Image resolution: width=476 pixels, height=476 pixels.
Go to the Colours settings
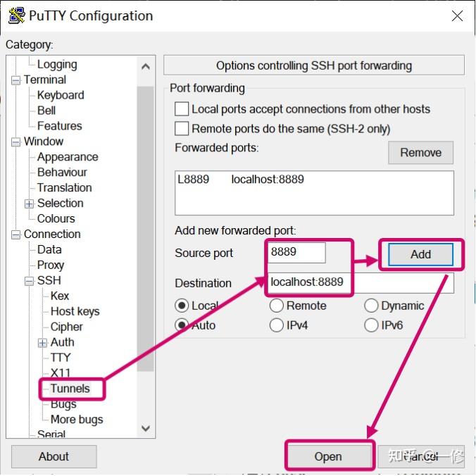tap(56, 219)
